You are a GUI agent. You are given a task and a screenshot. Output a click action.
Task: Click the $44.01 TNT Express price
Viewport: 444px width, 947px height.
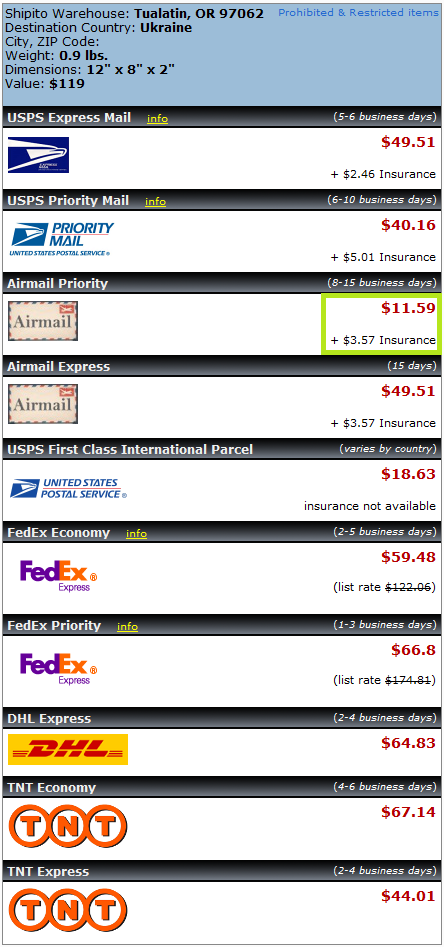pos(408,896)
